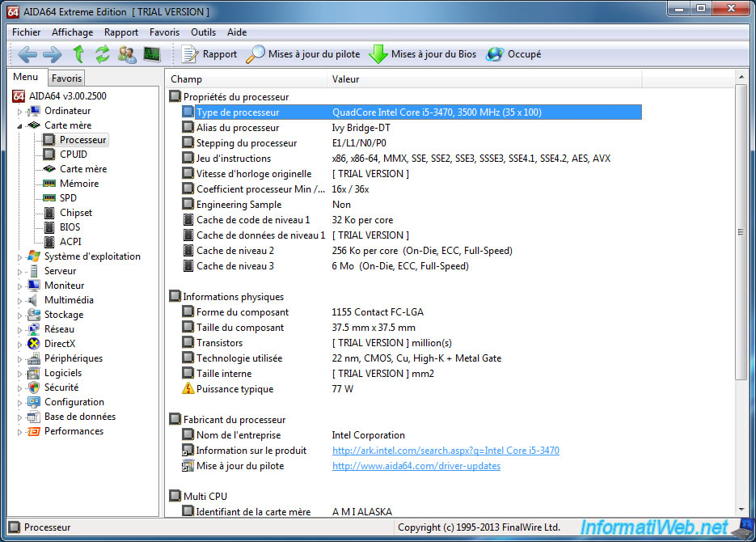756x542 pixels.
Task: Select the Base de données tree item
Action: pyautogui.click(x=79, y=417)
